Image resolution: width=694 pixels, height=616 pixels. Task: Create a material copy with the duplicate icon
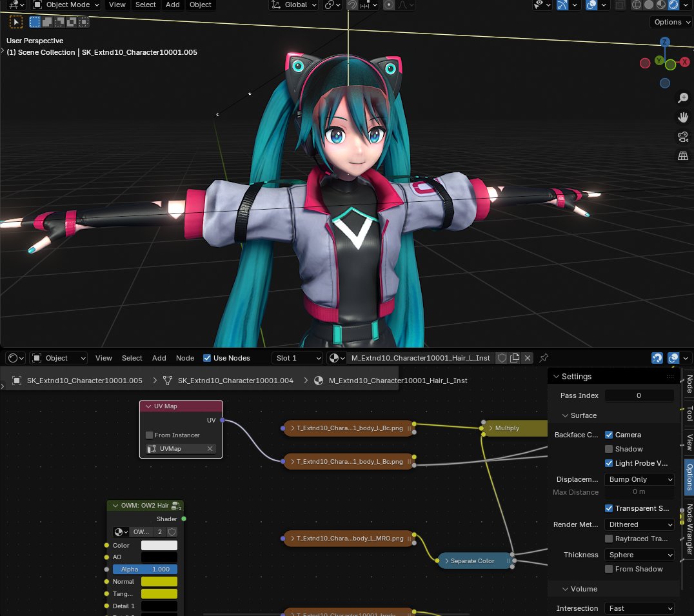click(515, 358)
